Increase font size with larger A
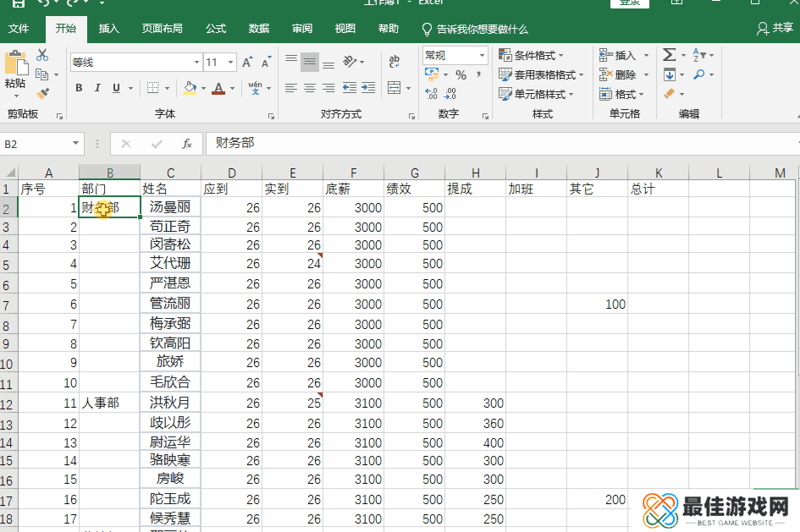Image resolution: width=800 pixels, height=532 pixels. (246, 63)
